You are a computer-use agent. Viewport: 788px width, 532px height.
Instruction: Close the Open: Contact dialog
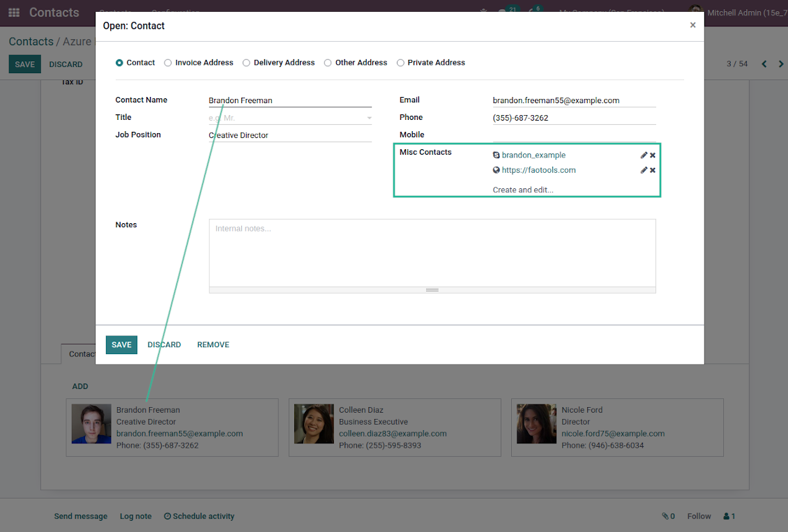(x=692, y=25)
